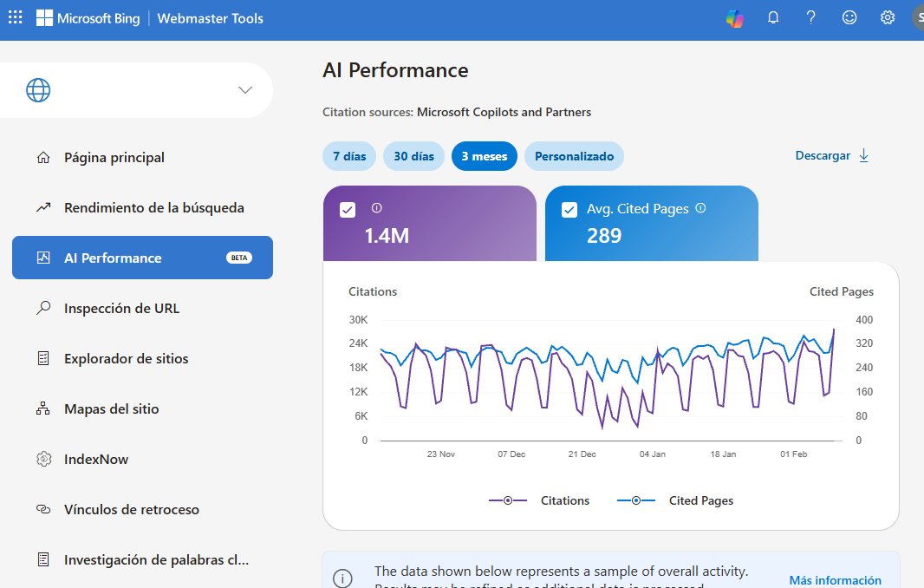Click the 04 Jan axis label
This screenshot has height=588, width=924.
653,454
